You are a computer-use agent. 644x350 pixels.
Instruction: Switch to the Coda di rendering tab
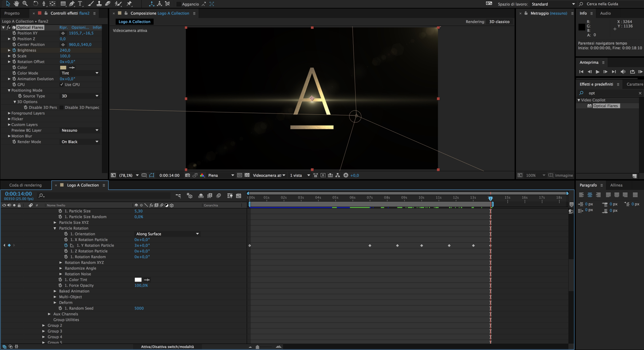(25, 185)
